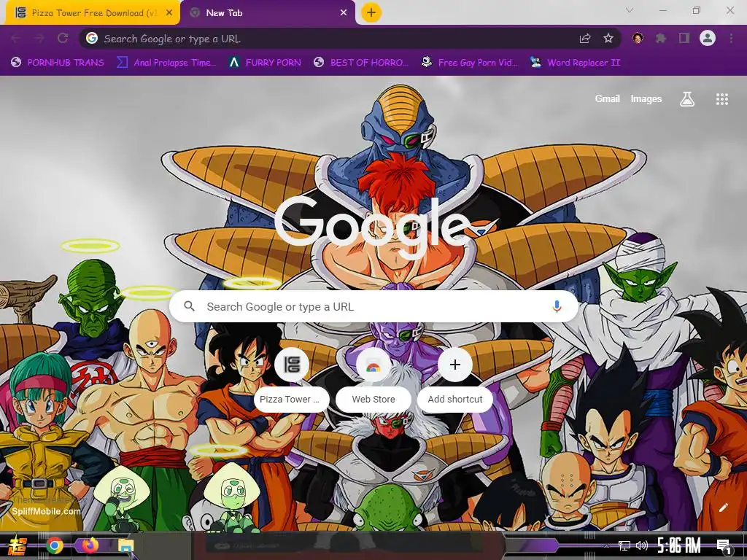747x560 pixels.
Task: Open the Search Labs flask icon
Action: pyautogui.click(x=687, y=99)
